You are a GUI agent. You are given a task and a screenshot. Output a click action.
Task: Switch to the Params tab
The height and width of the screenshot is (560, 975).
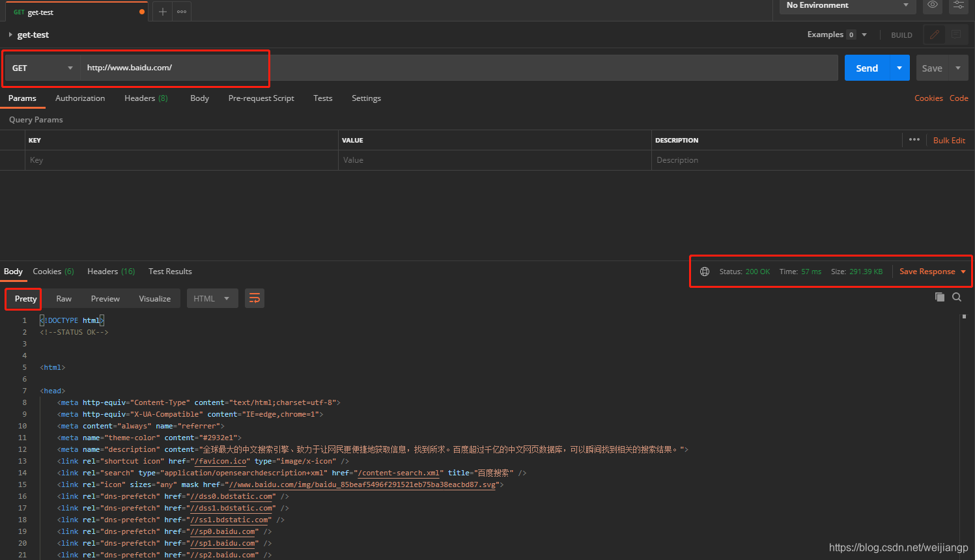point(22,98)
